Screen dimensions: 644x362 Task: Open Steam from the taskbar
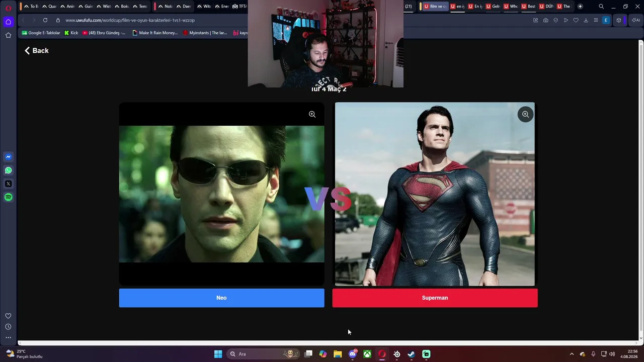click(x=412, y=354)
